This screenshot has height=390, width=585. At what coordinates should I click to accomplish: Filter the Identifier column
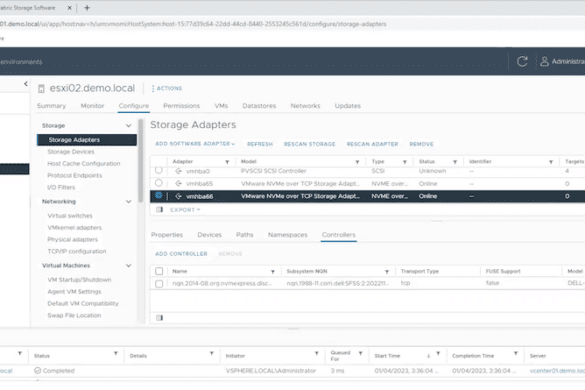tap(551, 162)
